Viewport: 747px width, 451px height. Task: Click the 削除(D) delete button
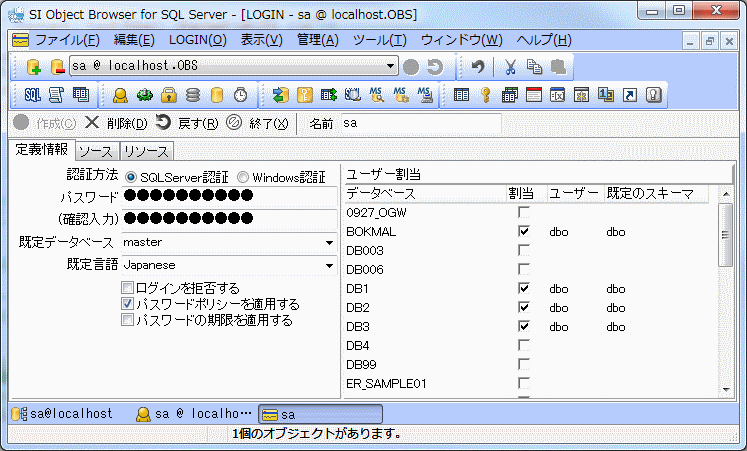coord(116,123)
